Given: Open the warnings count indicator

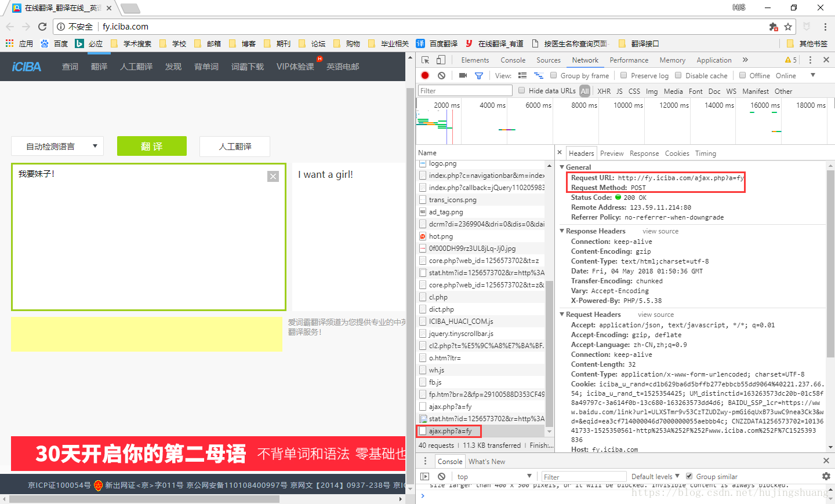Looking at the screenshot, I should (x=791, y=60).
